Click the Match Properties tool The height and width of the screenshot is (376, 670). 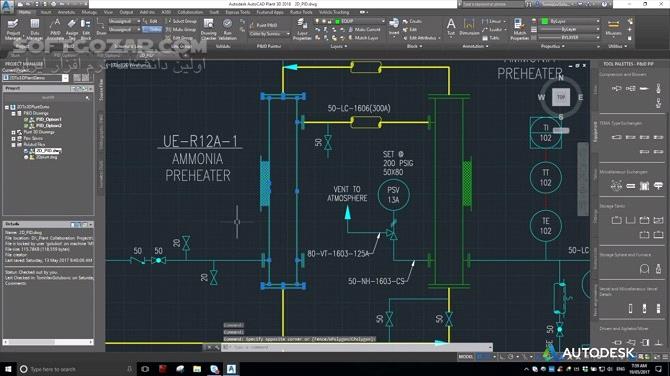point(520,29)
